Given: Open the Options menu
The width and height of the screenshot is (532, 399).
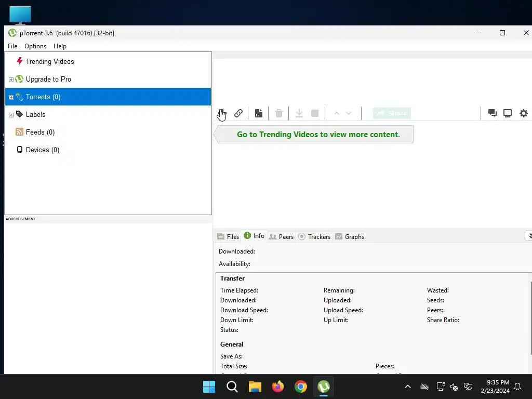Looking at the screenshot, I should click(x=35, y=46).
